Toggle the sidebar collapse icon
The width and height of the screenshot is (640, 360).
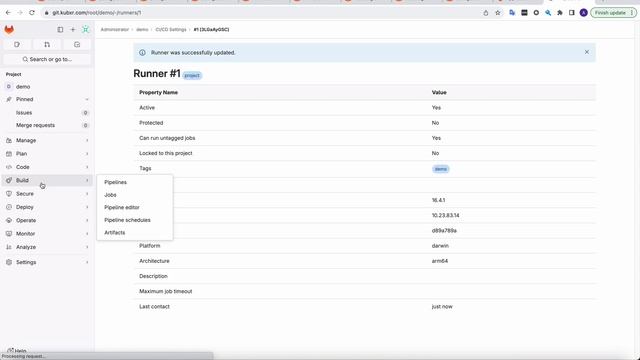[x=60, y=29]
